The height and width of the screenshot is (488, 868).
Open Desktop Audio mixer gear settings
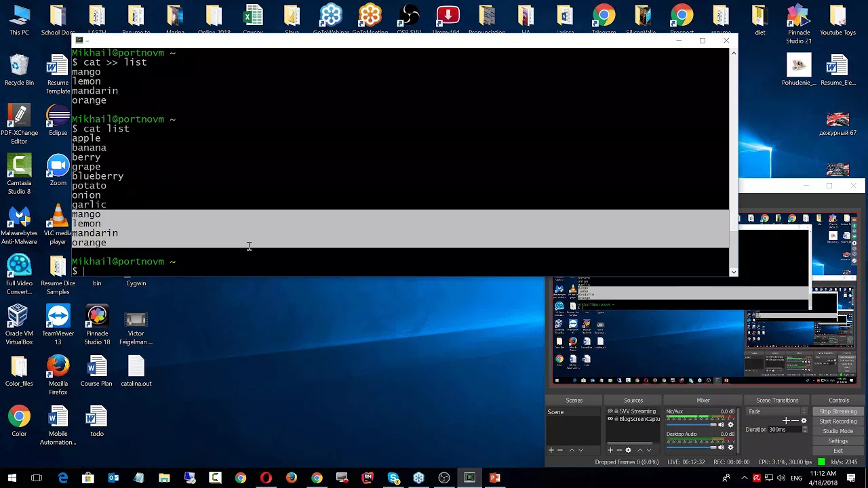[730, 447]
